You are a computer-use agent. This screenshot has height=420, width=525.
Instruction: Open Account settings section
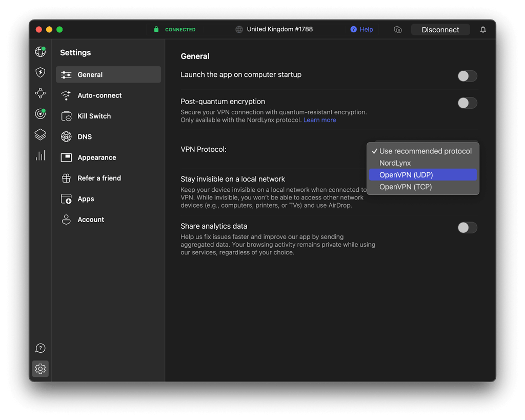pyautogui.click(x=109, y=219)
